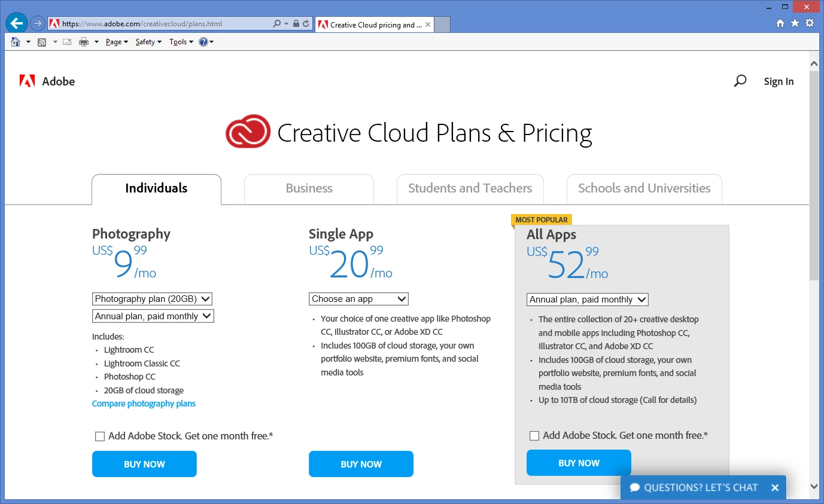The width and height of the screenshot is (824, 504).
Task: Check Add Adobe Stock under All Apps
Action: [534, 436]
